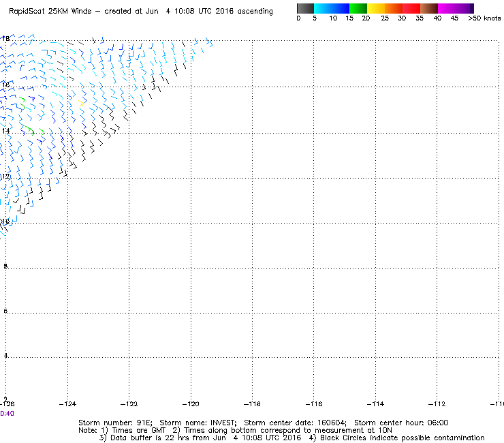Click the -116 longitude axis label
The height and width of the screenshot is (443, 504).
pyautogui.click(x=314, y=404)
